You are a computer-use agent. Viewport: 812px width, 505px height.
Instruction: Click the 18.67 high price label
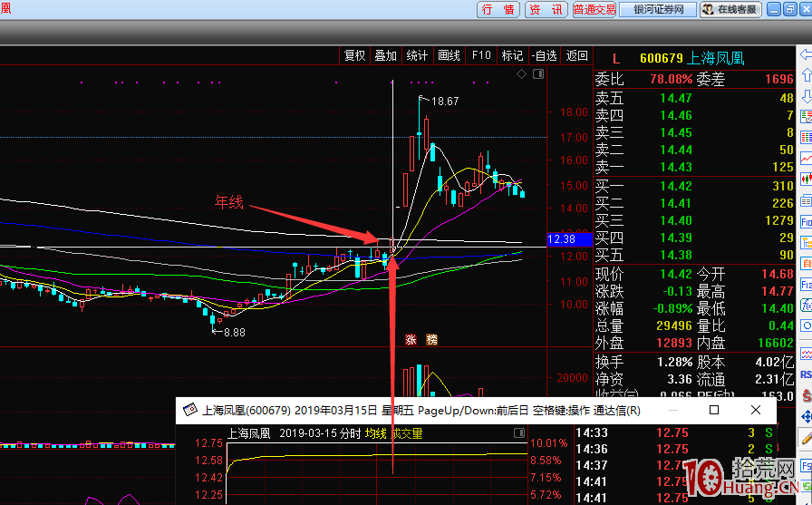(445, 101)
